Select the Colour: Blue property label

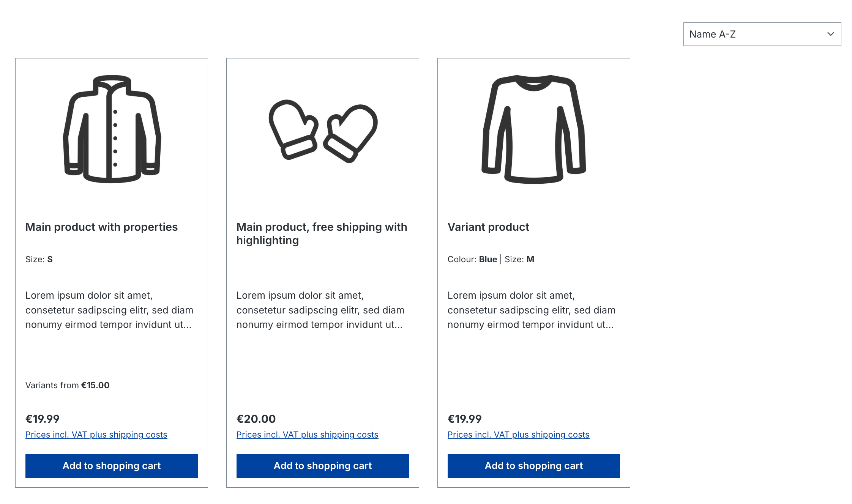click(472, 259)
